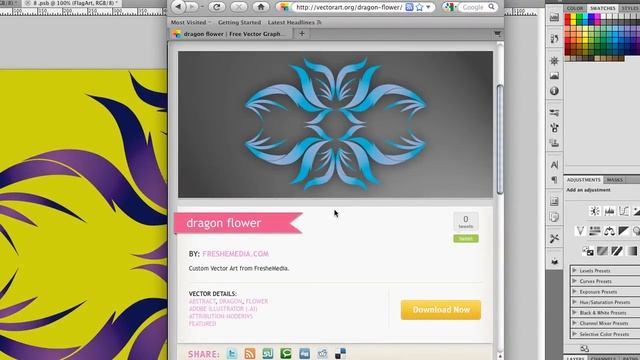Click the vectorart.org URL address field
This screenshot has width=640, height=360.
pyautogui.click(x=349, y=7)
